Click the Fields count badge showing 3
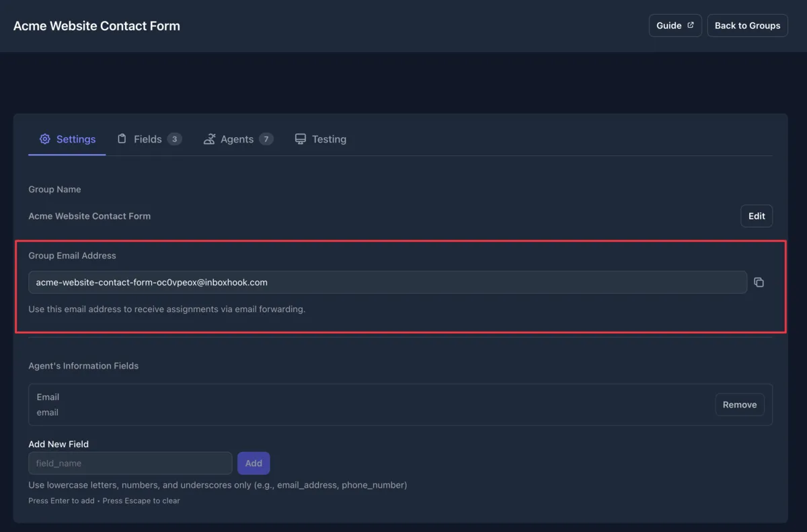 (174, 139)
